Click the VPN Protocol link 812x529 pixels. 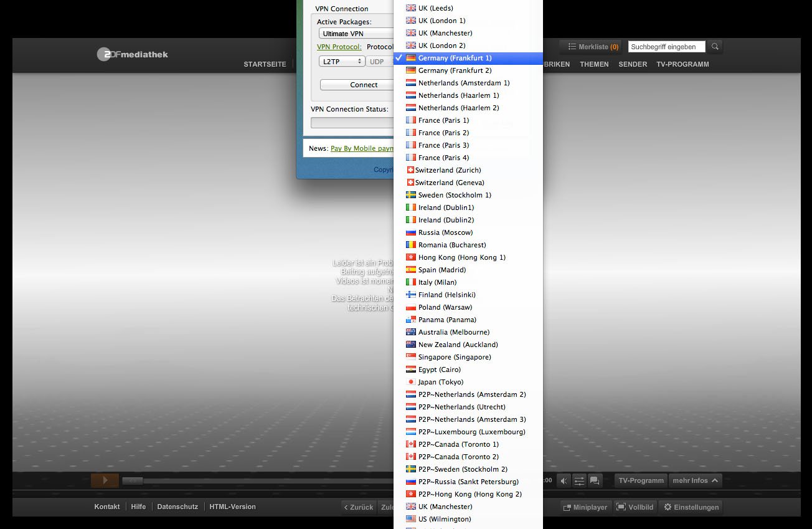tap(339, 47)
